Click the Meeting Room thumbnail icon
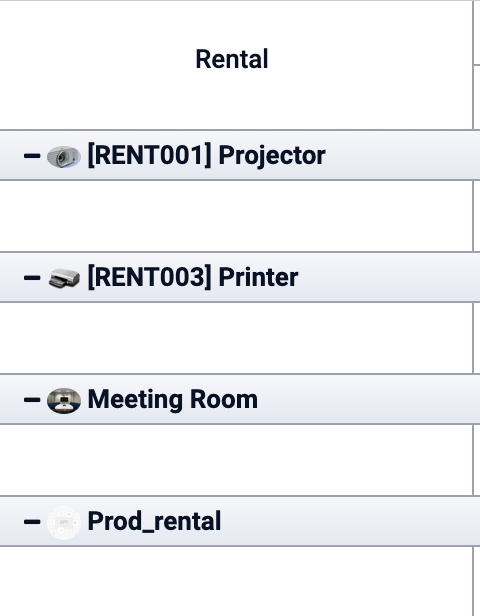Screen dimensions: 480x616 [64, 400]
